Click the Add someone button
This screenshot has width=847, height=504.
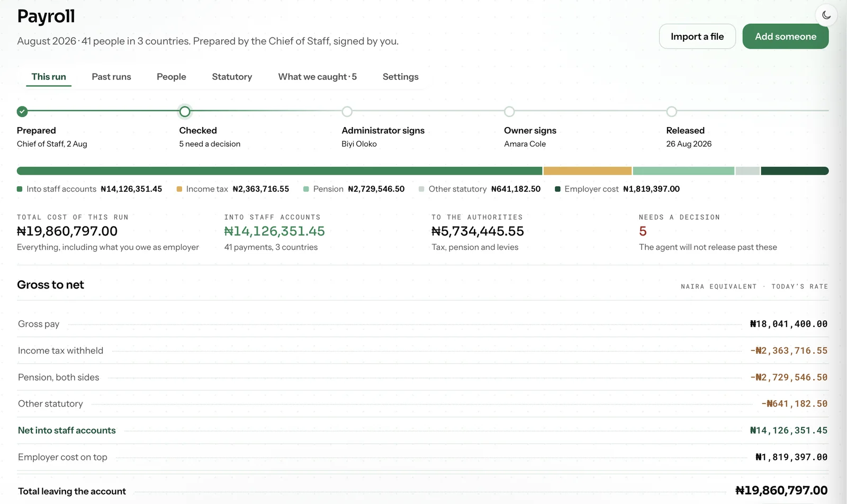point(786,37)
